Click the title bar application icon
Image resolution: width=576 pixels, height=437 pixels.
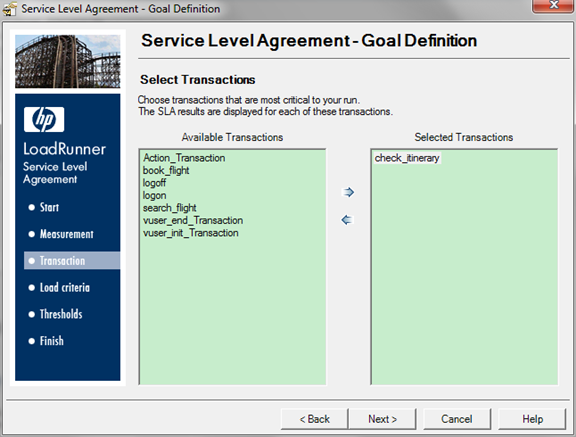[x=9, y=8]
